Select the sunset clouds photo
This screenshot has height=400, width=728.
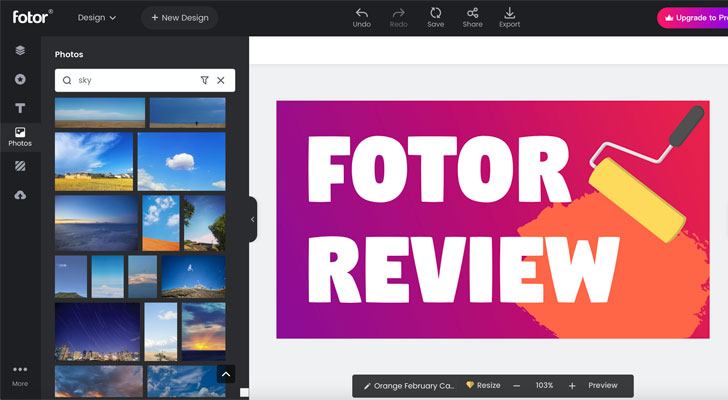click(204, 332)
